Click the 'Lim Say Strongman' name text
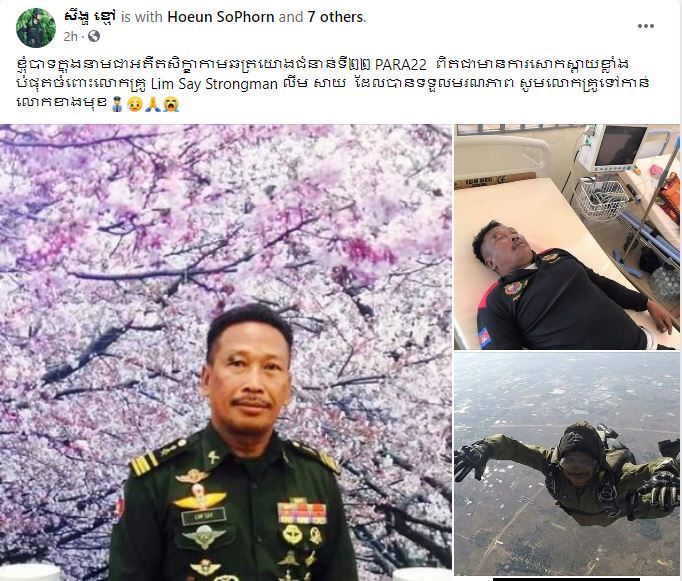The image size is (682, 581). coord(214,84)
